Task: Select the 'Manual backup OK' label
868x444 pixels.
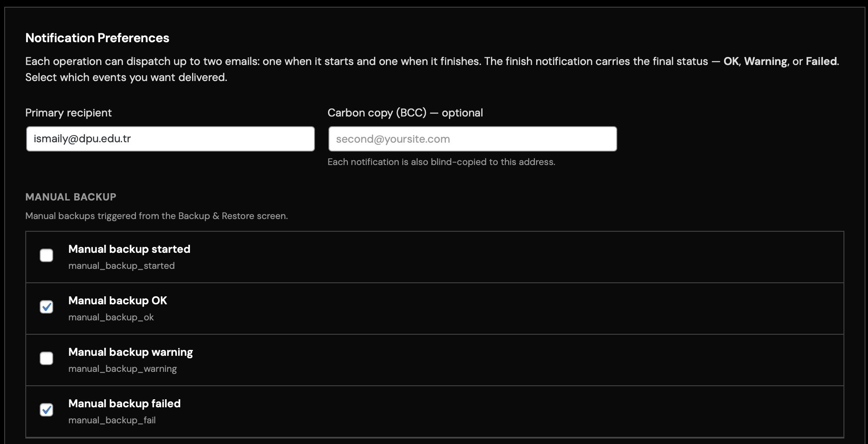Action: tap(118, 301)
